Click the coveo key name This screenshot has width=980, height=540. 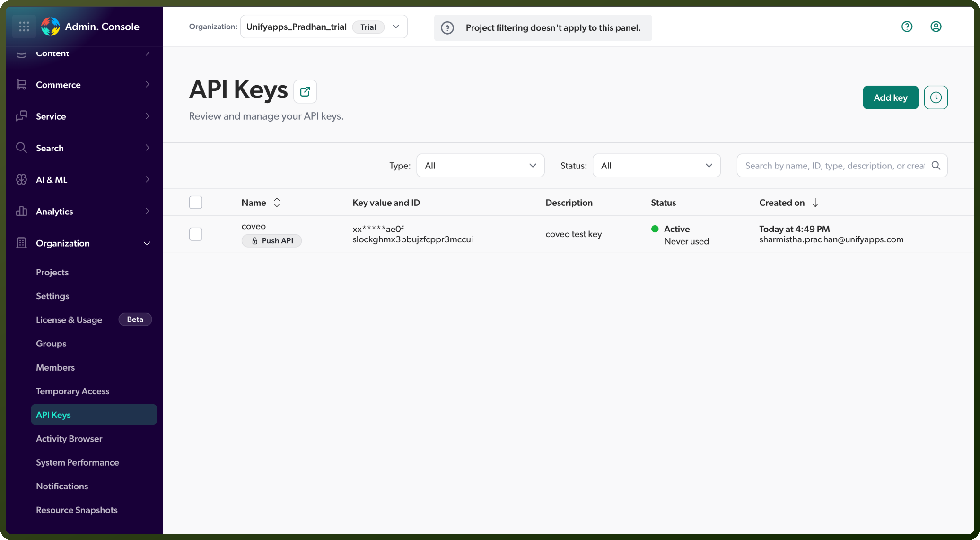(254, 226)
